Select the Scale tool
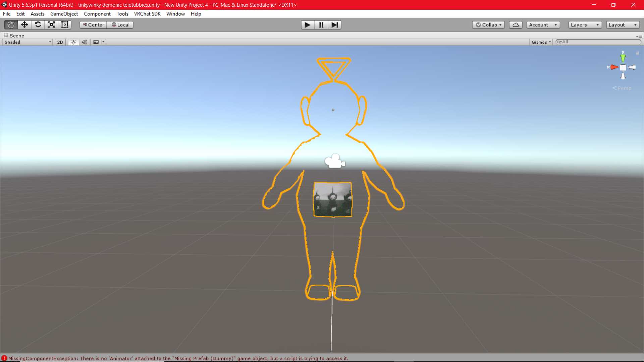This screenshot has height=362, width=644. [51, 25]
